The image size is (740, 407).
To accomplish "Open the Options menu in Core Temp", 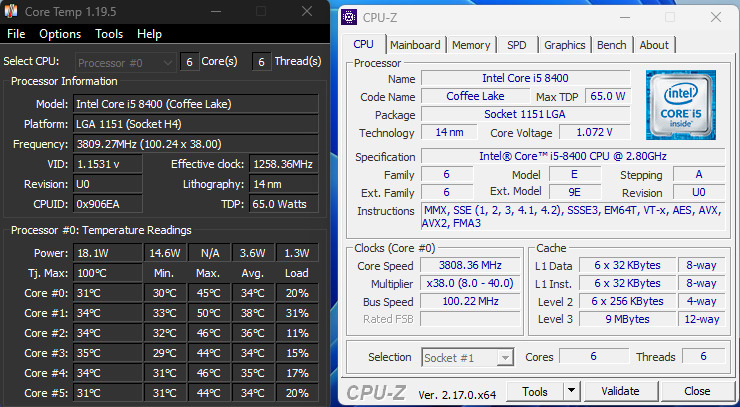I will pyautogui.click(x=60, y=34).
